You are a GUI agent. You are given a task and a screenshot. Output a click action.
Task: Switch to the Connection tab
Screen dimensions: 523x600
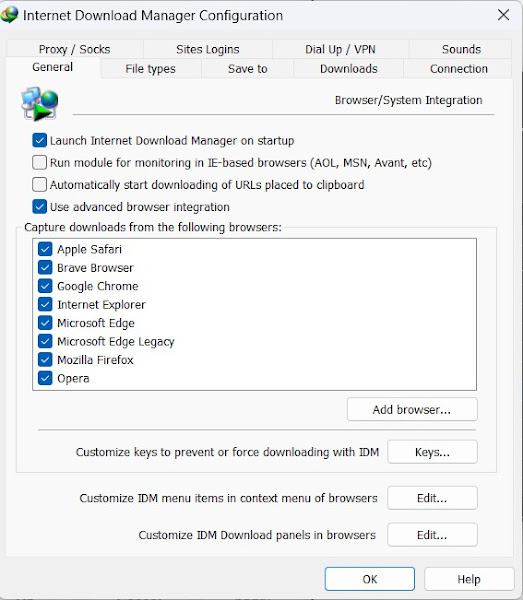tap(458, 69)
